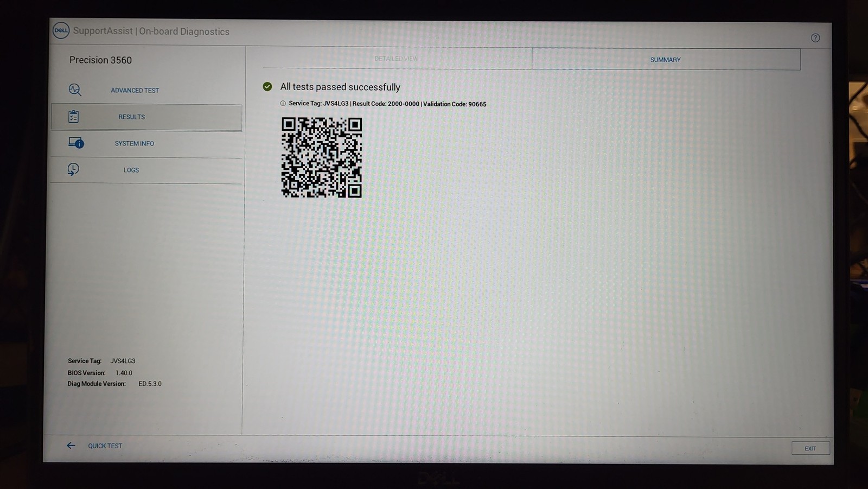Go back to Quick Test
868x489 pixels.
[x=105, y=446]
